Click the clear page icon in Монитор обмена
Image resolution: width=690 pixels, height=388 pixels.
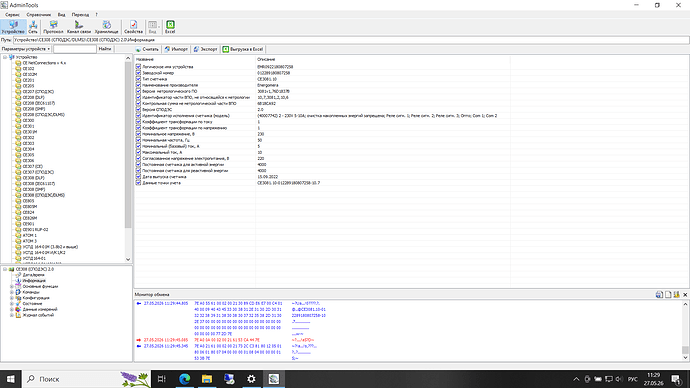point(668,295)
